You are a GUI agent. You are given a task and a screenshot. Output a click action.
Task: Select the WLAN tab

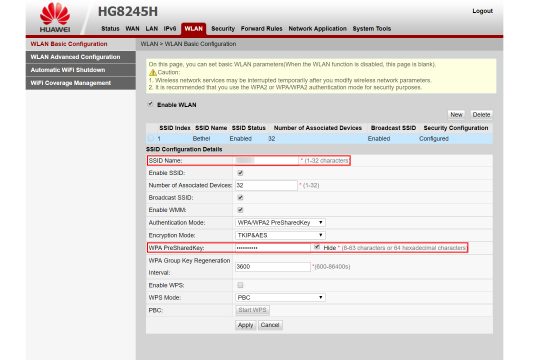[193, 29]
